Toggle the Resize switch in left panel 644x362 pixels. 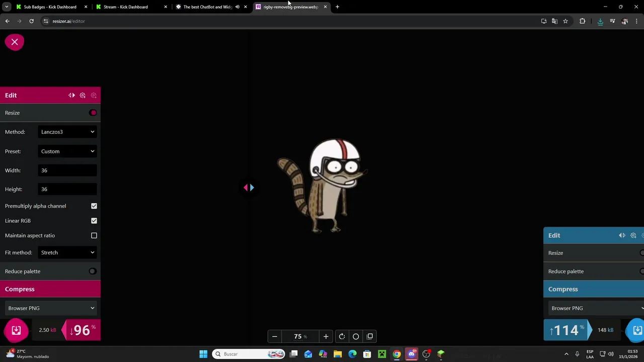click(x=93, y=113)
